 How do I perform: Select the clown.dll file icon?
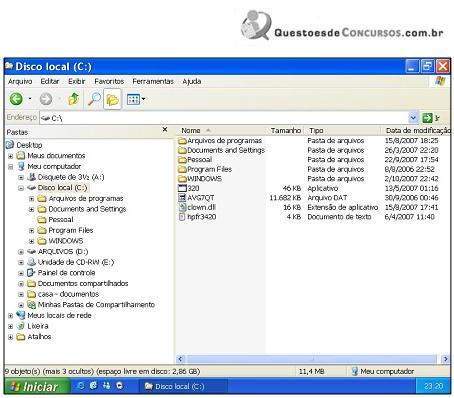tap(182, 207)
